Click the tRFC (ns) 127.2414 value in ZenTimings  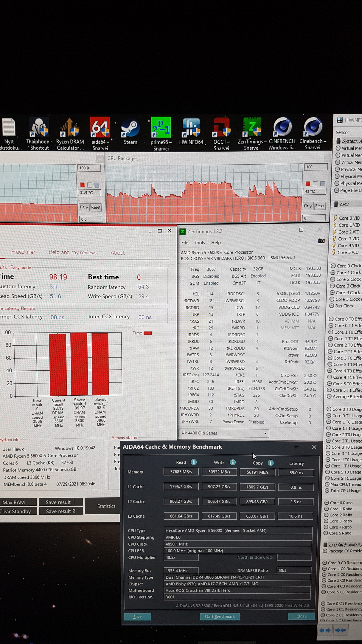(211, 375)
